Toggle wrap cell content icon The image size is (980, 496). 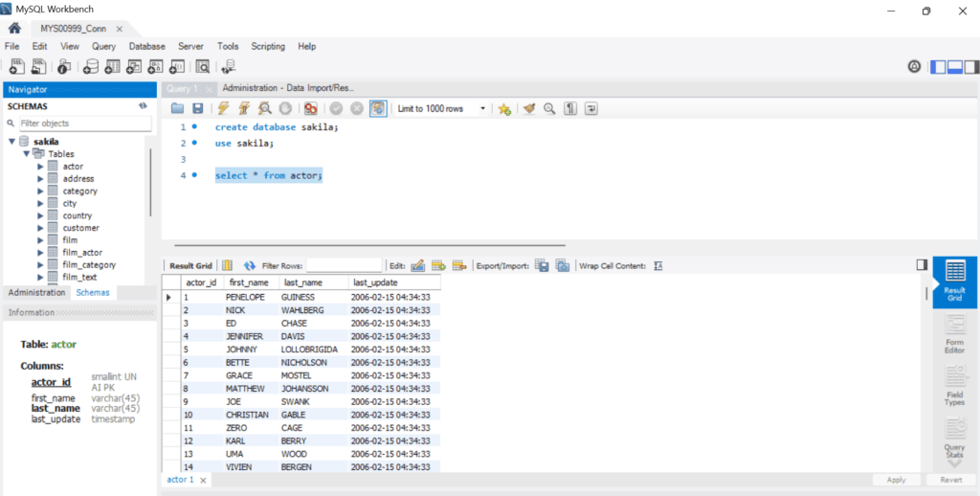point(658,266)
